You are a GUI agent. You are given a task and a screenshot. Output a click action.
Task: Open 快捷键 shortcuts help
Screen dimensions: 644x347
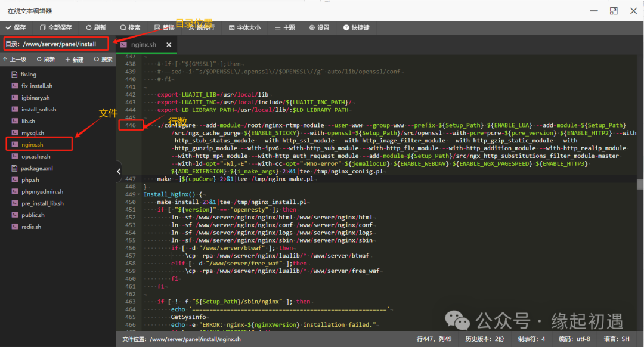point(357,27)
